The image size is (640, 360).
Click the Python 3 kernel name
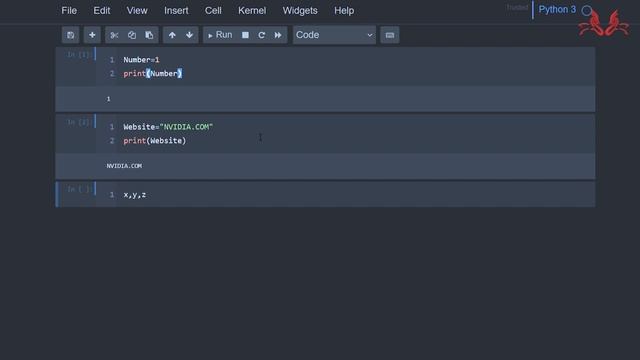pos(557,9)
